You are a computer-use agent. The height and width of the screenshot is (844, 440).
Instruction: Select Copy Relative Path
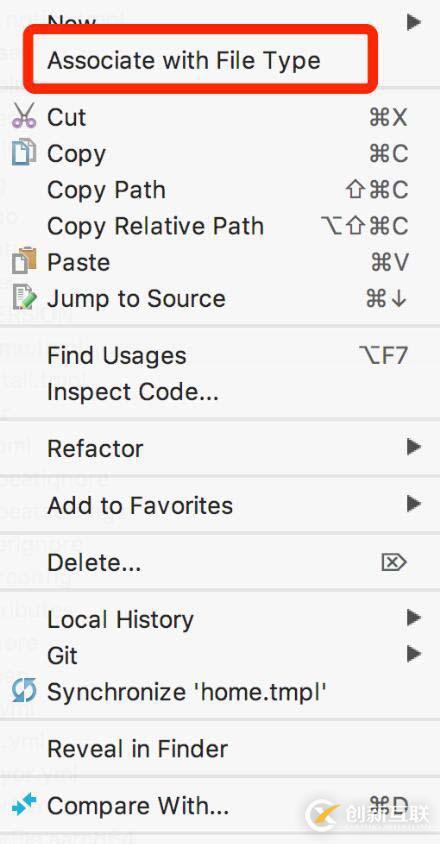[156, 226]
